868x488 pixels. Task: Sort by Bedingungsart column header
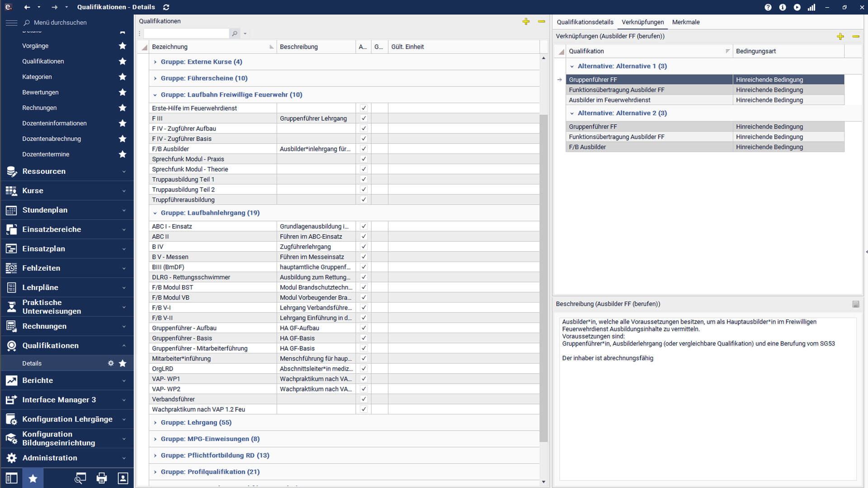[x=788, y=51]
